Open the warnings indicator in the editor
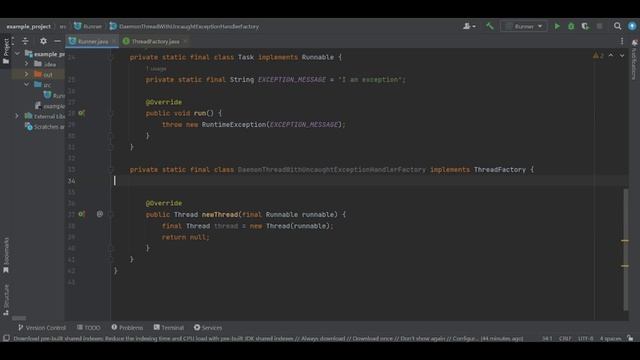640x360 pixels. point(598,56)
